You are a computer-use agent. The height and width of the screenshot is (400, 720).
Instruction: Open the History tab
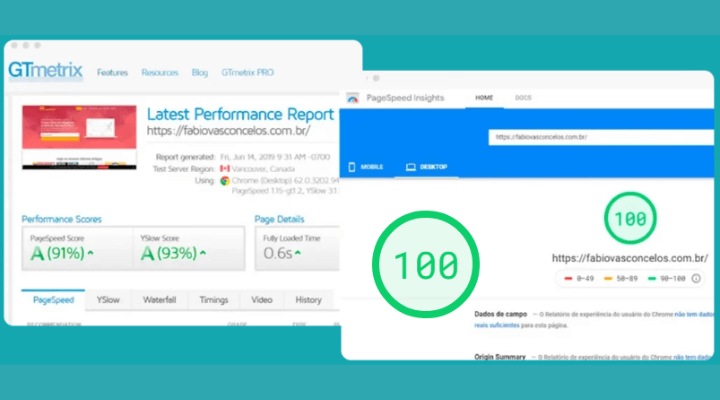click(x=308, y=300)
